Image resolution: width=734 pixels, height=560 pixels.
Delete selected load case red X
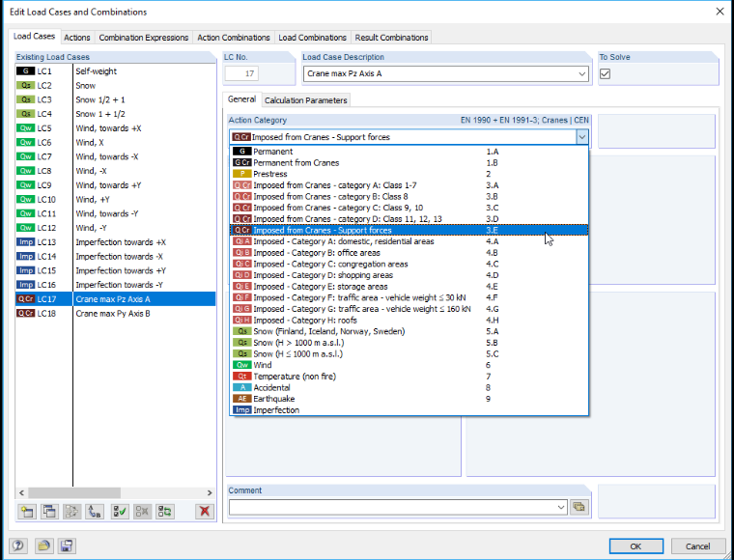204,511
